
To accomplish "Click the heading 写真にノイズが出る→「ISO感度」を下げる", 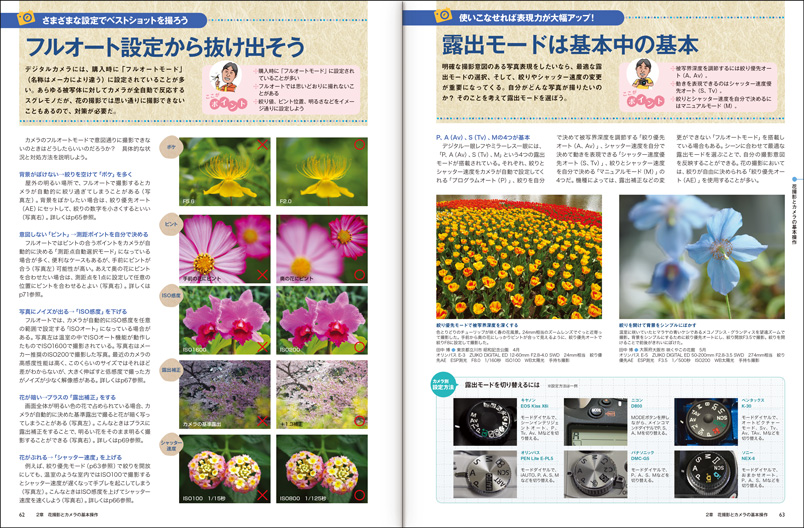I will [73, 312].
